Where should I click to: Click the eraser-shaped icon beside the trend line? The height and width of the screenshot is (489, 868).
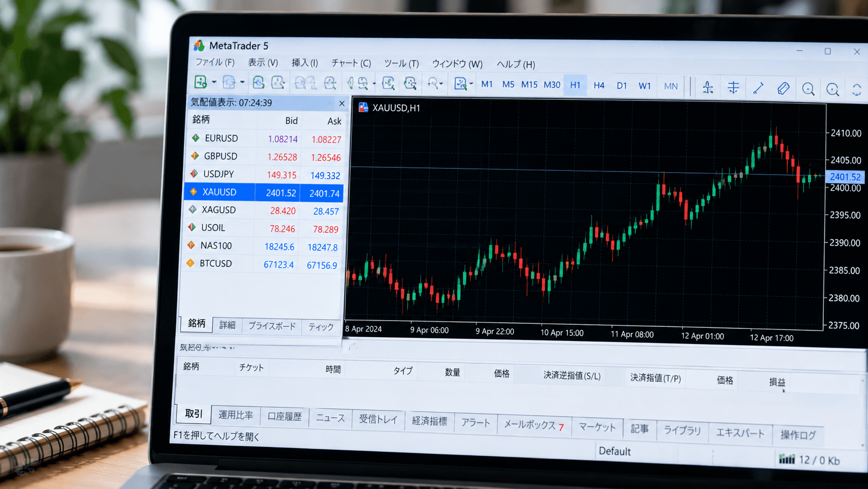(783, 89)
